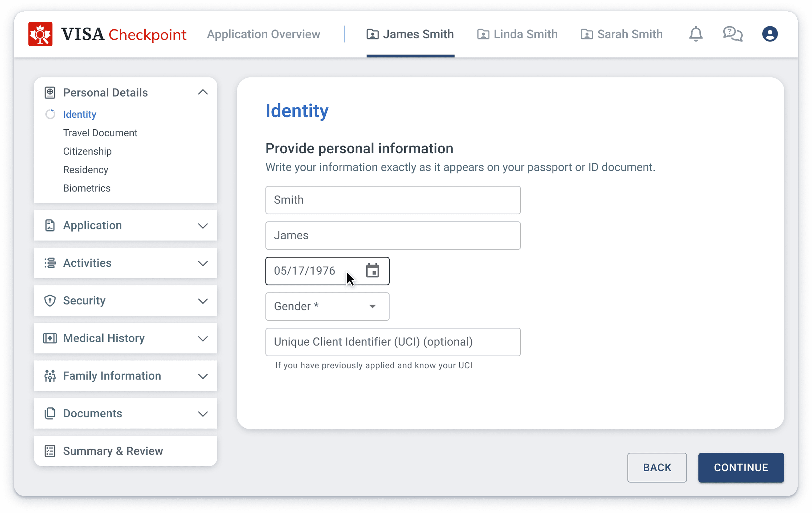Open Travel Document in sidebar
Screen dimensions: 812x513
(100, 133)
